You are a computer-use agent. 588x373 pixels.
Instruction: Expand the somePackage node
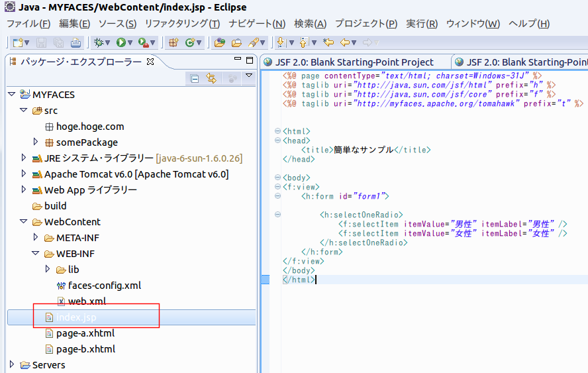click(36, 142)
